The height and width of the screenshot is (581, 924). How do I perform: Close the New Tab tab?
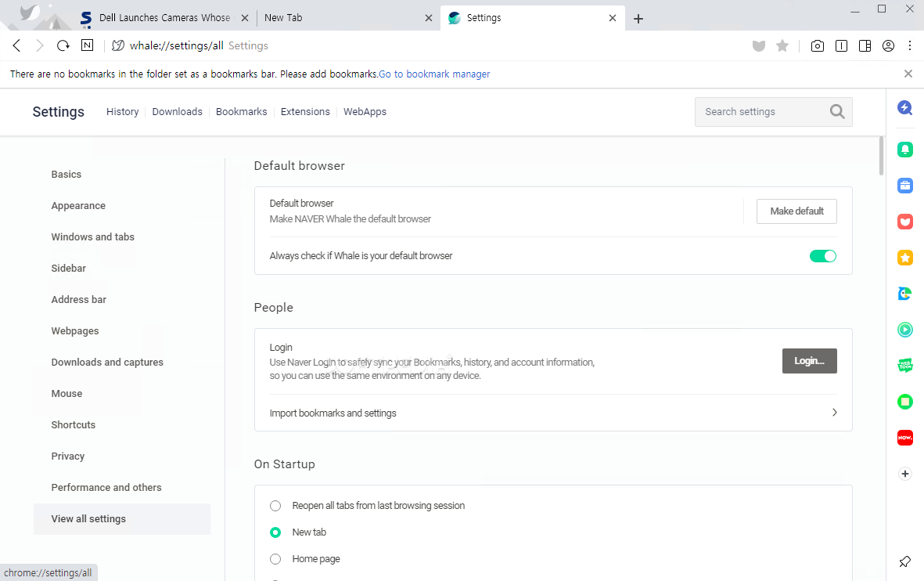point(429,18)
